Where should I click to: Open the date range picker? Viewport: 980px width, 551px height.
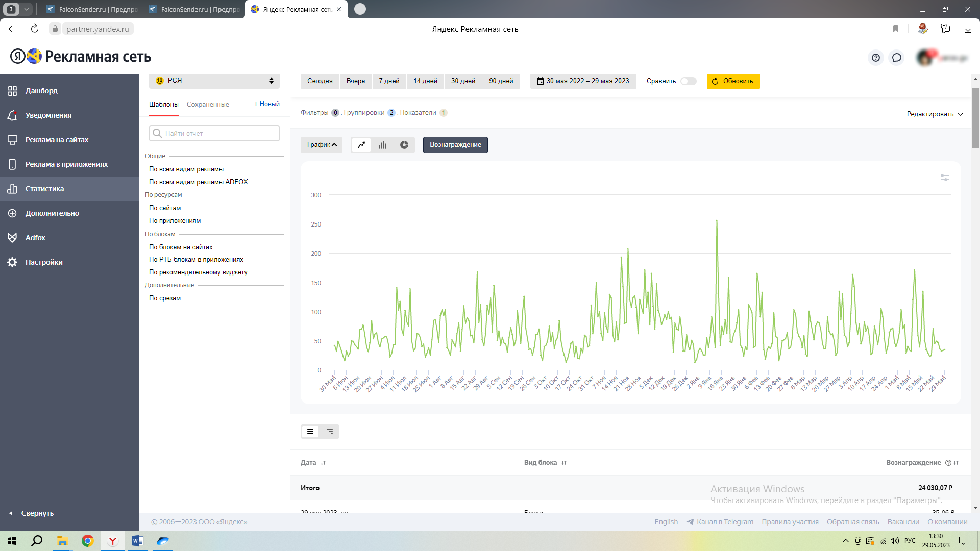583,81
